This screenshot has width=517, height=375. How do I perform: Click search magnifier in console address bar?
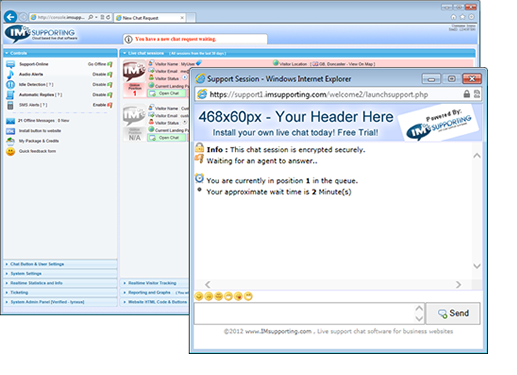pos(91,17)
